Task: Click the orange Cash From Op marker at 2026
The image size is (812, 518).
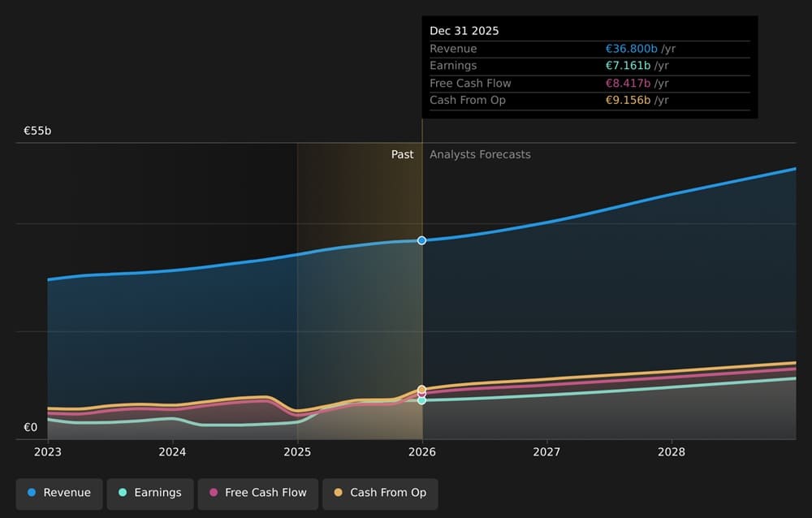Action: (x=421, y=390)
